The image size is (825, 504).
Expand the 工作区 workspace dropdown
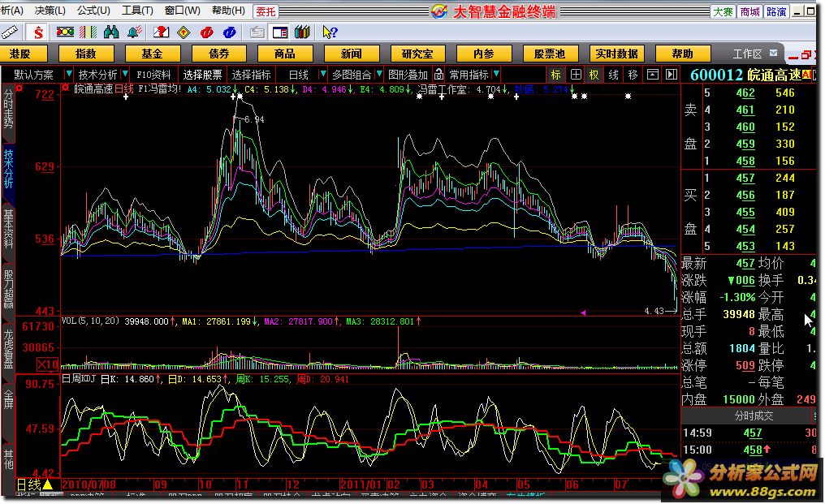tap(773, 53)
